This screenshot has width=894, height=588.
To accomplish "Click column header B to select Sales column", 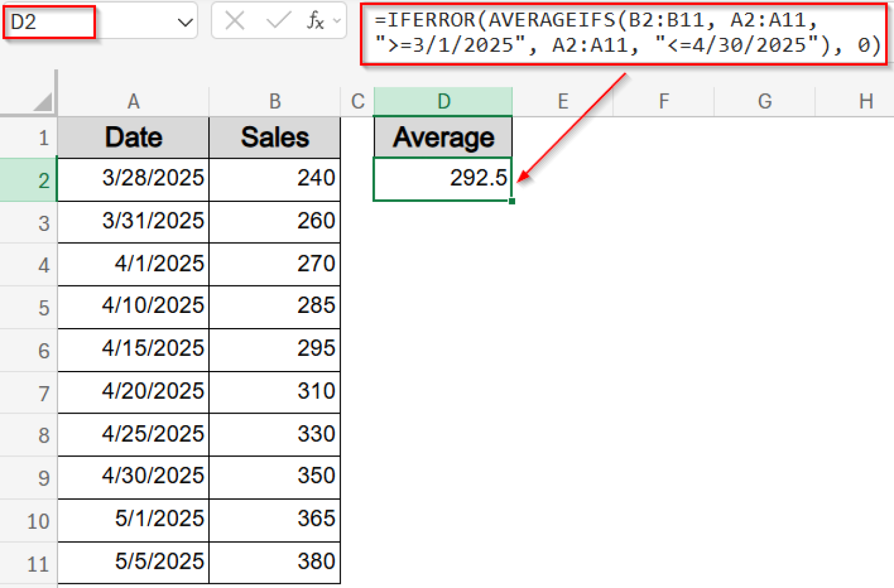I will tap(275, 101).
